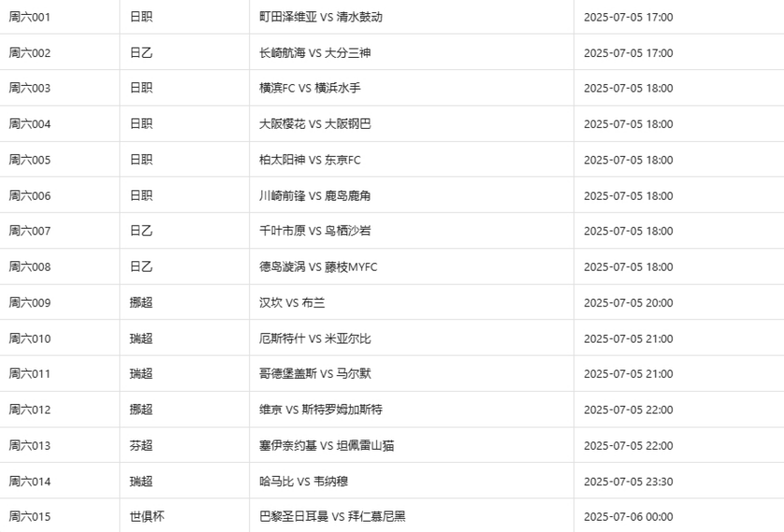Click the 芬超 league cell
The height and width of the screenshot is (532, 784).
[x=141, y=445]
